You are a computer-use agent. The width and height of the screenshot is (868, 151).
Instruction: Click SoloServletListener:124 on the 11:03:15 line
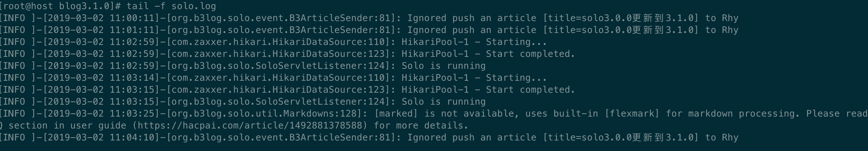coord(322,101)
